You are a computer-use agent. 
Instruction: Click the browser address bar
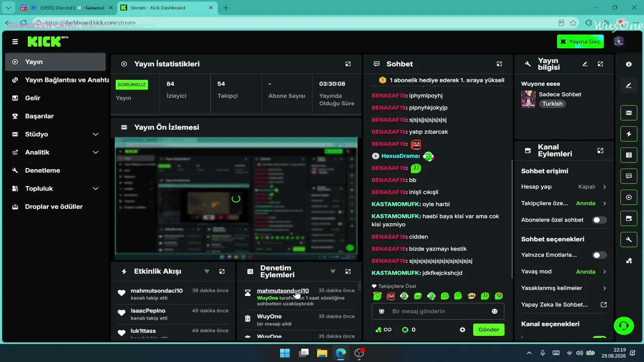click(297, 23)
